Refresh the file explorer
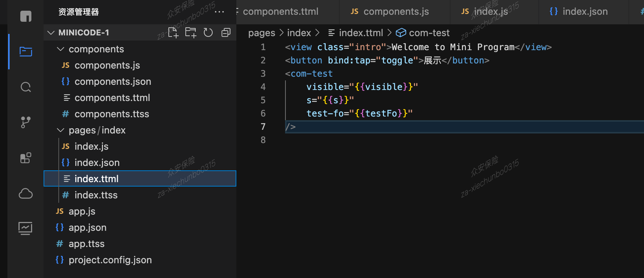 [x=208, y=33]
